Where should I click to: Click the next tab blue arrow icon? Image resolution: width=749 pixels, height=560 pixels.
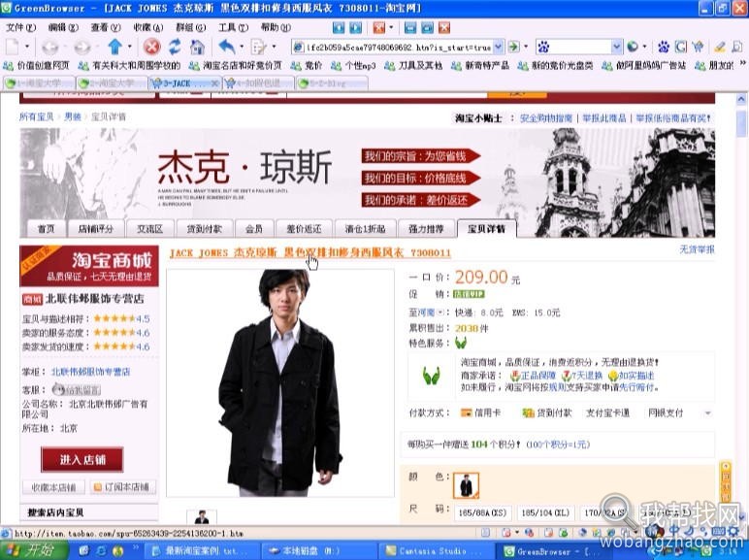(x=355, y=27)
